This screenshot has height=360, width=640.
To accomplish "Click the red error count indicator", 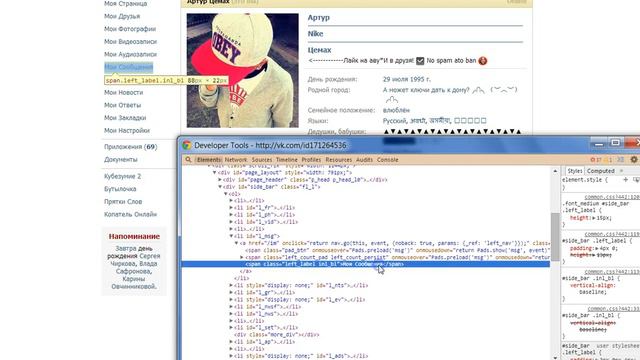I will (596, 160).
